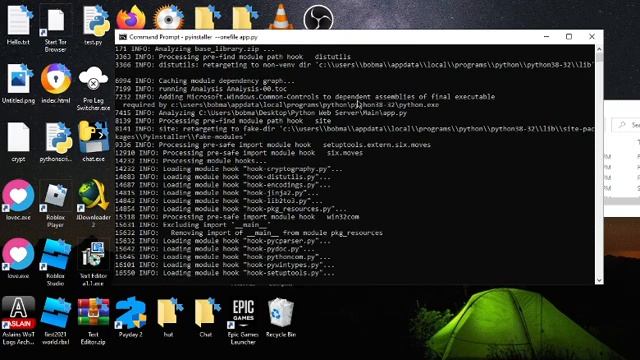Click the hook-setuptools.py log line
Screen dimensions: 640x360
click(x=224, y=273)
